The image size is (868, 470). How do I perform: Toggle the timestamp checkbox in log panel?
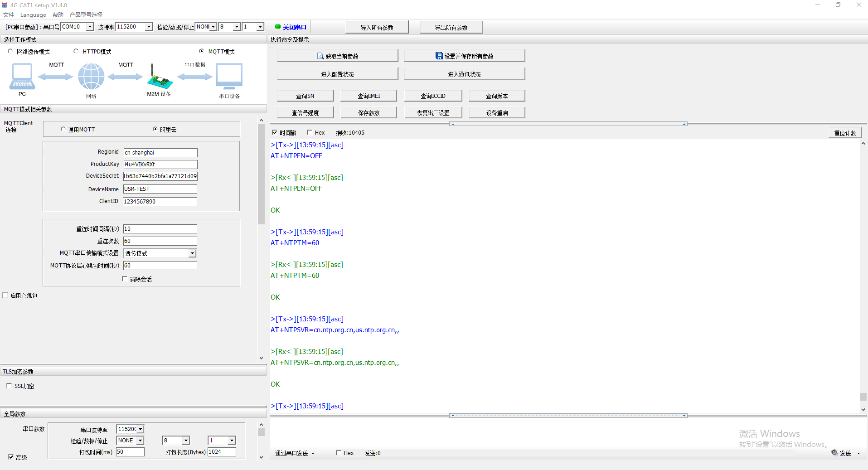point(275,133)
